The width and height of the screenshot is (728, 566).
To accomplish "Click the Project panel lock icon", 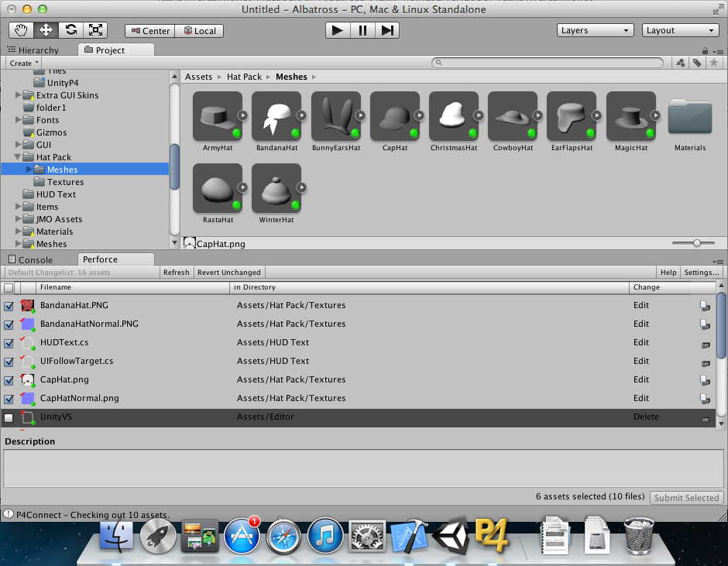I will click(706, 50).
